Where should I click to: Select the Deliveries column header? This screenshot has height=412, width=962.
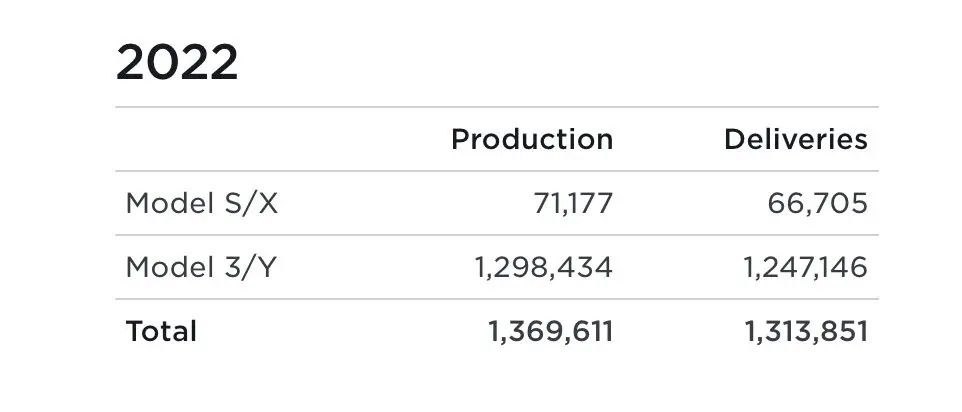pos(796,139)
